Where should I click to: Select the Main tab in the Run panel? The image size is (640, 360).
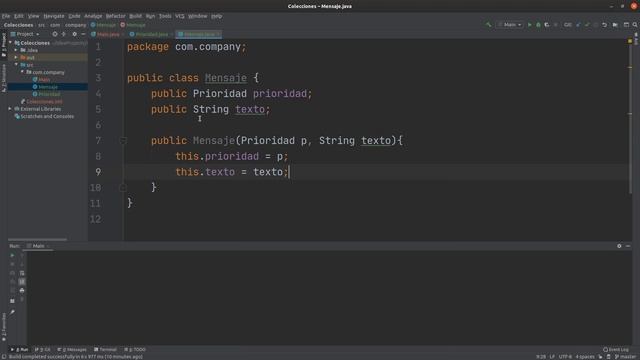pos(38,246)
